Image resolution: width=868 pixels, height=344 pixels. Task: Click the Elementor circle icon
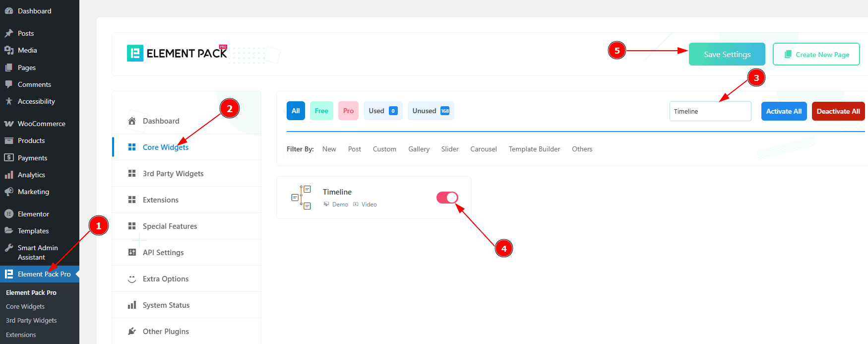coord(9,214)
